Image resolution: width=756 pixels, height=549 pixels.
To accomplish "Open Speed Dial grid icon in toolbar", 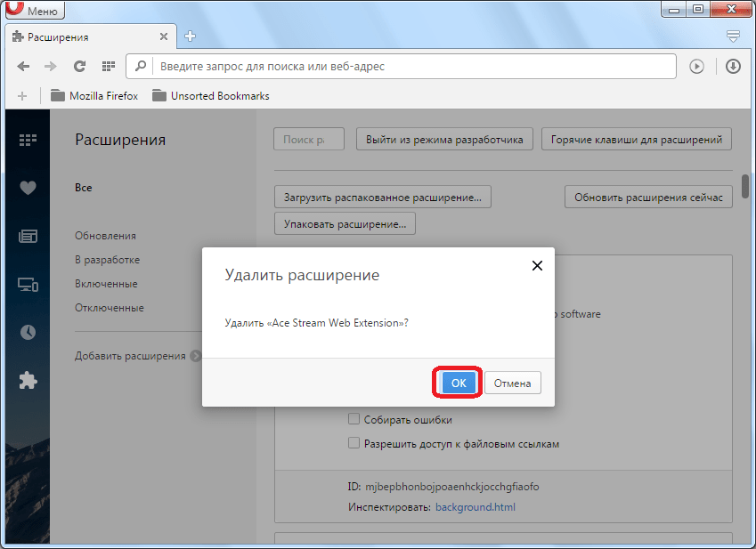I will pyautogui.click(x=109, y=67).
